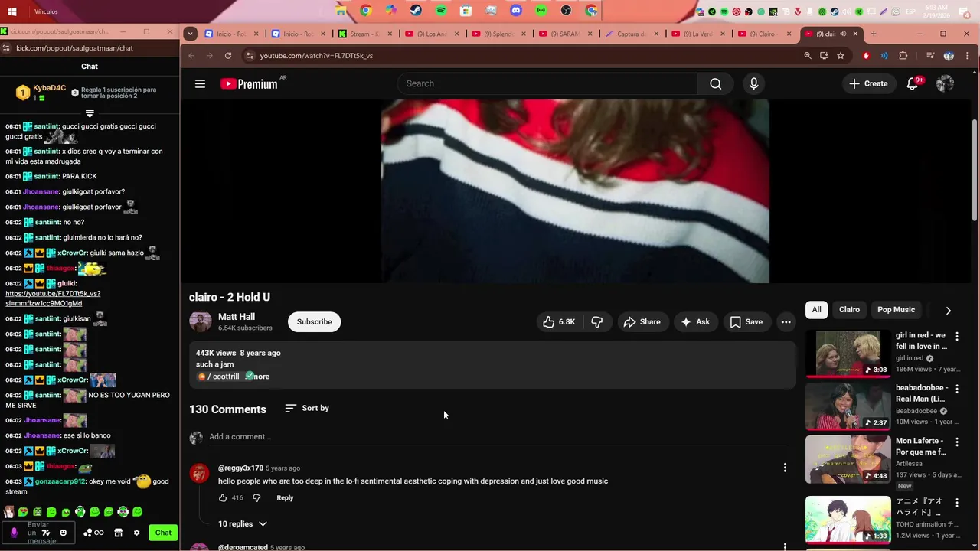Image resolution: width=980 pixels, height=551 pixels.
Task: Open Discord from the taskbar
Action: coord(516,11)
